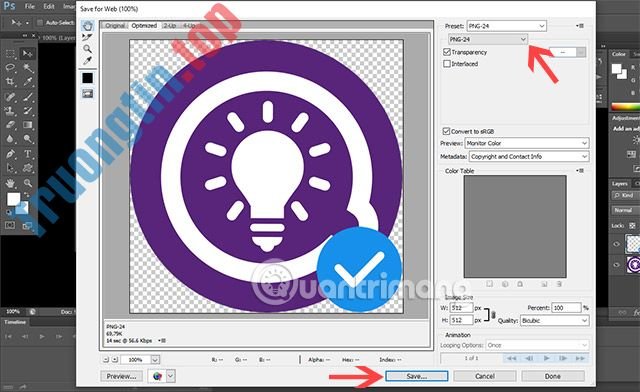Open the Edit menu in Photoshop
The height and width of the screenshot is (392, 640).
tap(49, 7)
